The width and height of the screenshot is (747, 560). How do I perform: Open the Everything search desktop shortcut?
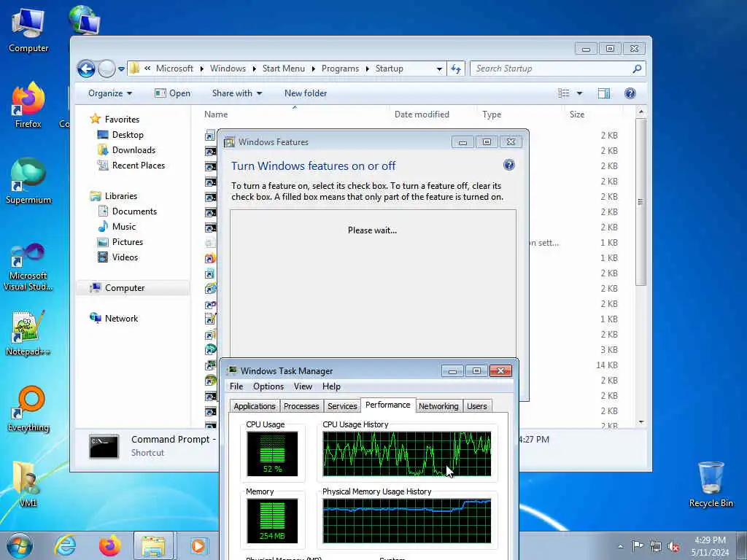pyautogui.click(x=28, y=408)
